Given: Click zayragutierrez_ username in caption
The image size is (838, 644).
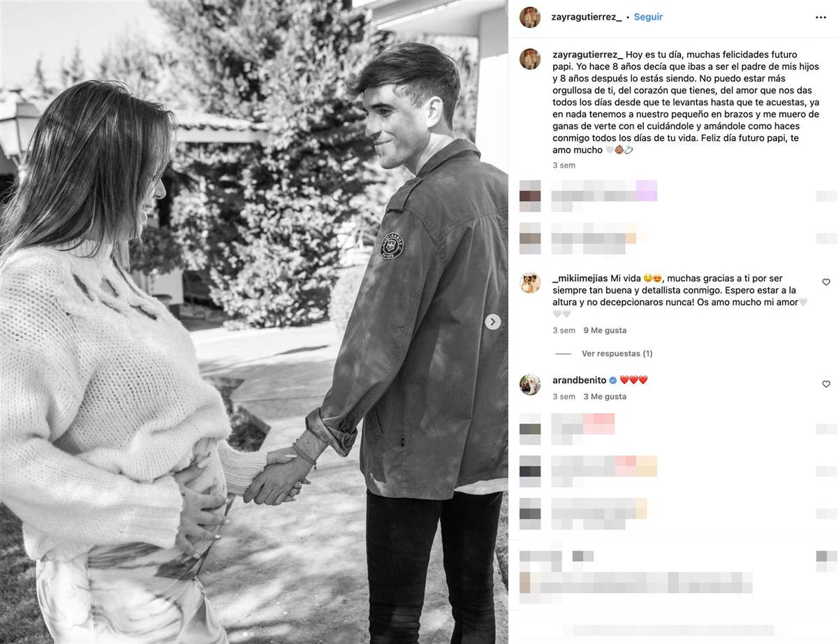Looking at the screenshot, I should (x=587, y=54).
